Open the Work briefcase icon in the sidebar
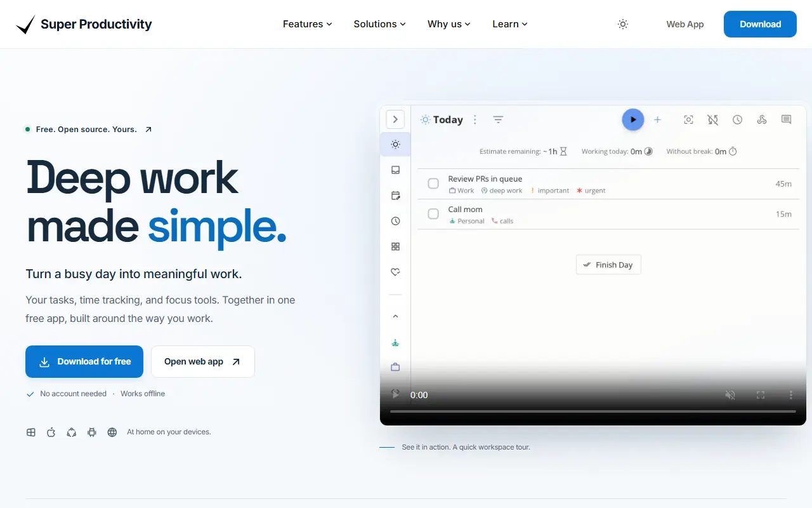812x508 pixels. 395,367
